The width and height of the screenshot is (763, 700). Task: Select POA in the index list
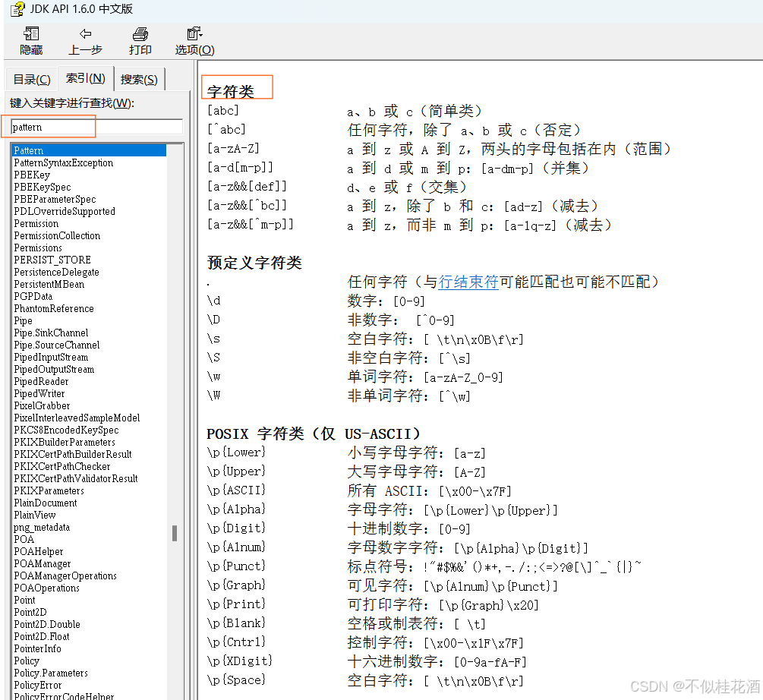point(24,540)
